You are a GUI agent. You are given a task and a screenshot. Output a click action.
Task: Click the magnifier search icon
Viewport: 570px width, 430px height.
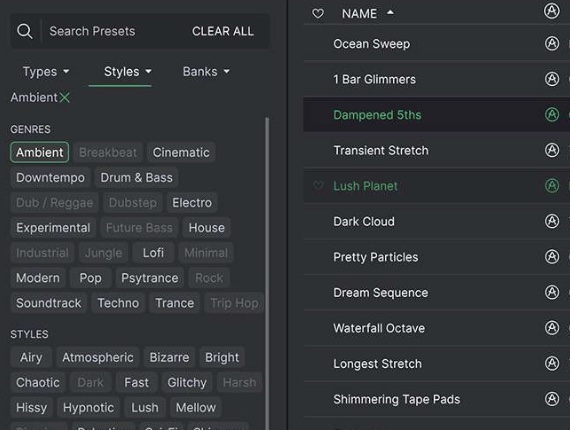click(x=25, y=31)
